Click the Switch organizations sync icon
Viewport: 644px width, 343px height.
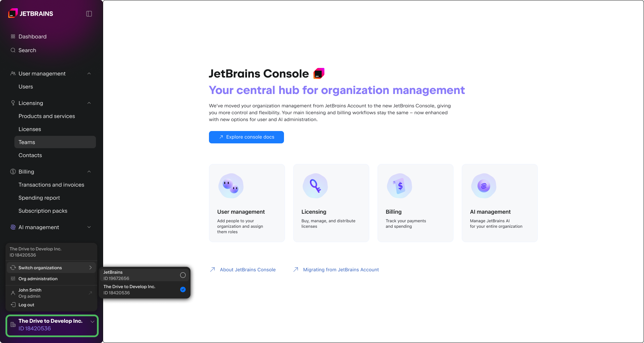point(13,268)
